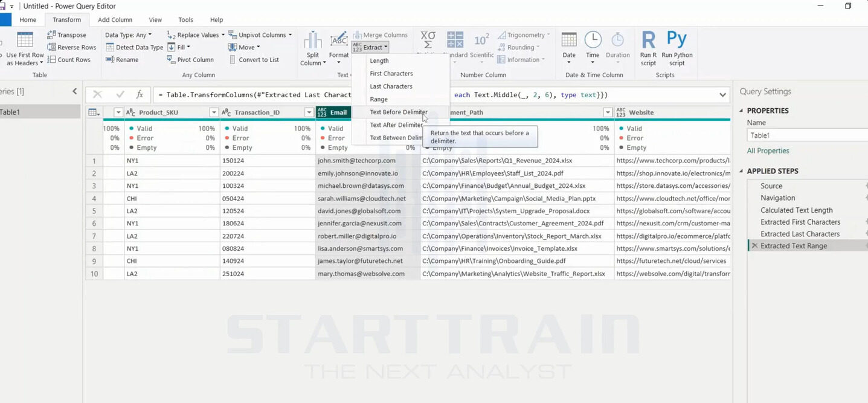Choose First Characters from the Extract menu
Screen dimensions: 868x403
point(400,74)
